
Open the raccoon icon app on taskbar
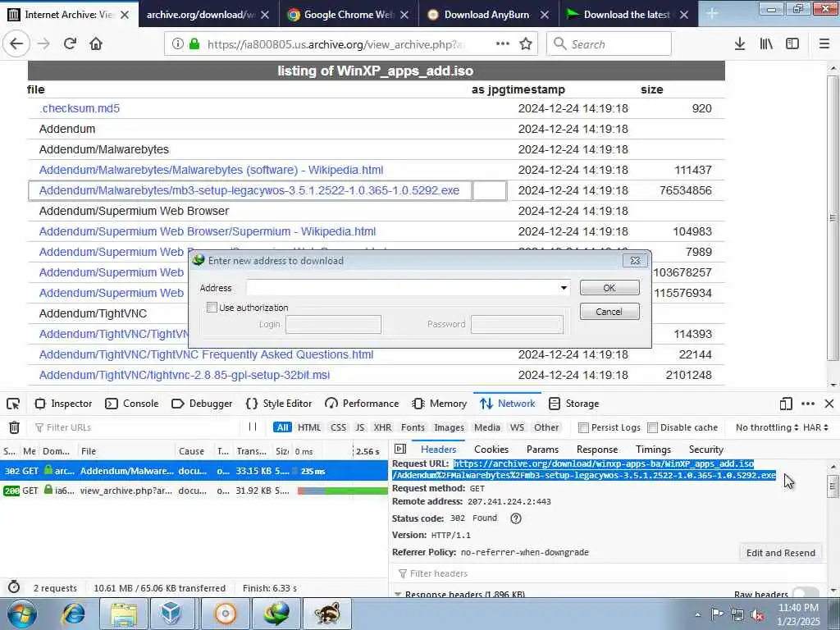[327, 614]
